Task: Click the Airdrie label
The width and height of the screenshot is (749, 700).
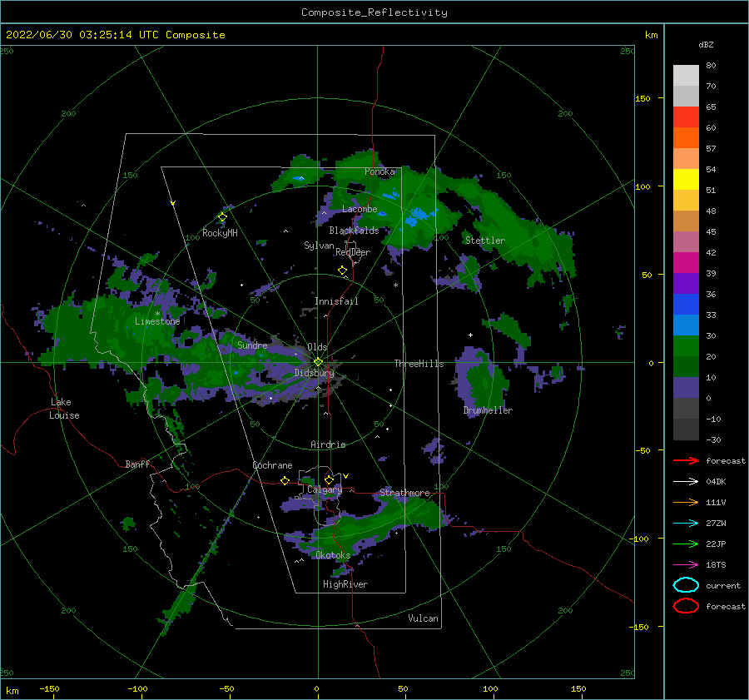Action: pos(328,444)
